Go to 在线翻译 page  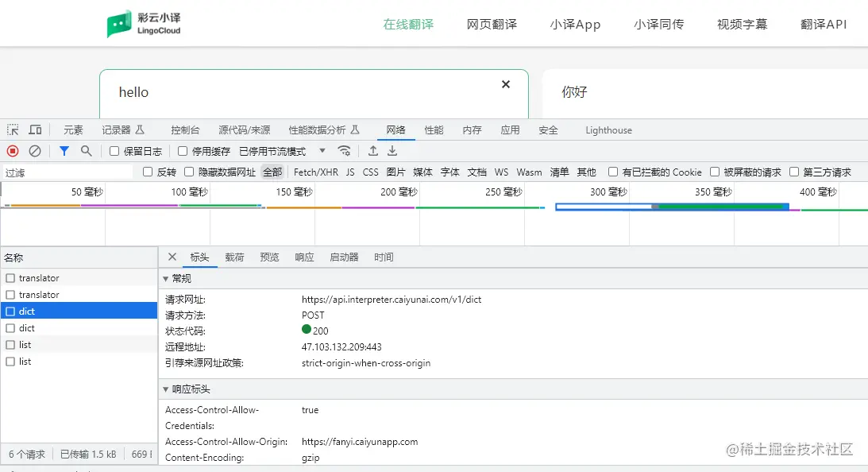pyautogui.click(x=408, y=25)
